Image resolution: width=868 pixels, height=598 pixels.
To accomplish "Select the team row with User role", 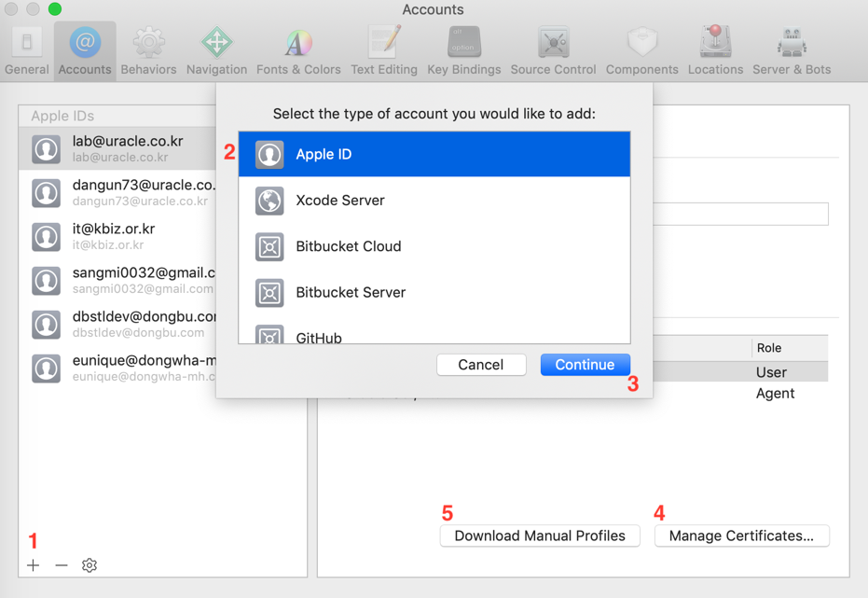I will [x=740, y=371].
